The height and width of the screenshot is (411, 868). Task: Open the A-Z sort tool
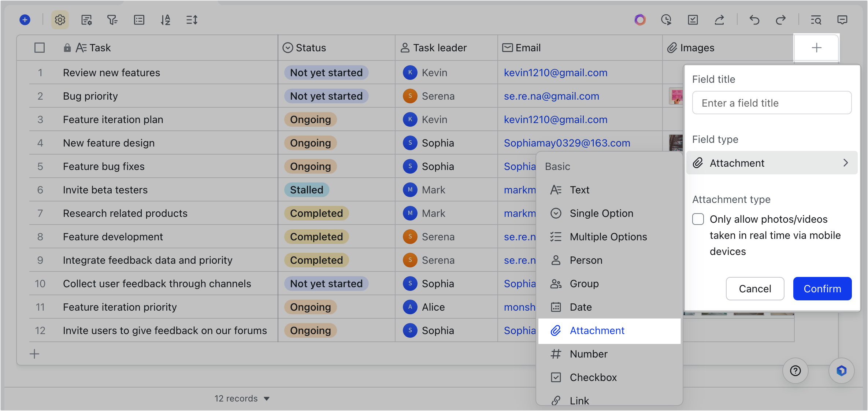(x=165, y=20)
